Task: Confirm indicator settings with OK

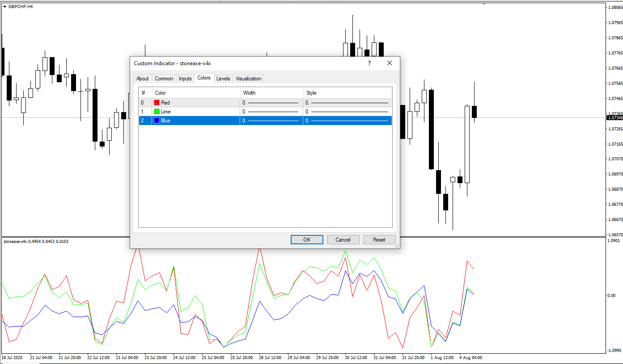Action: pyautogui.click(x=307, y=240)
